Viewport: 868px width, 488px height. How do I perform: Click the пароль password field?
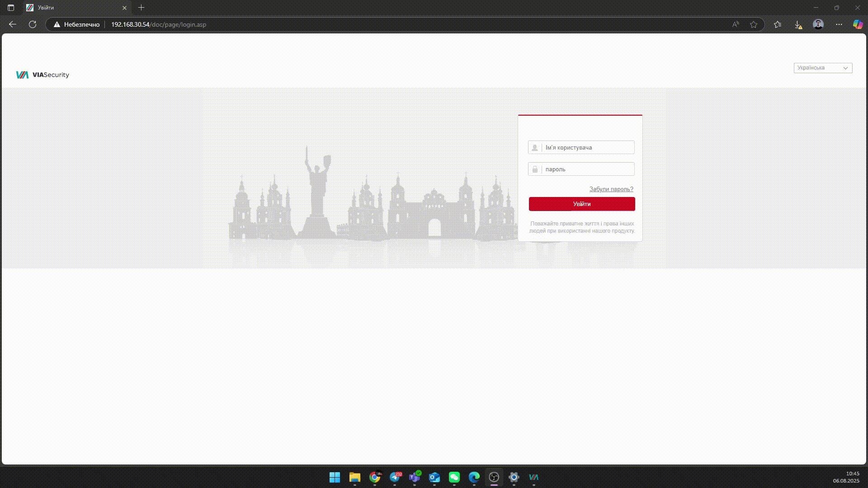[x=588, y=169]
